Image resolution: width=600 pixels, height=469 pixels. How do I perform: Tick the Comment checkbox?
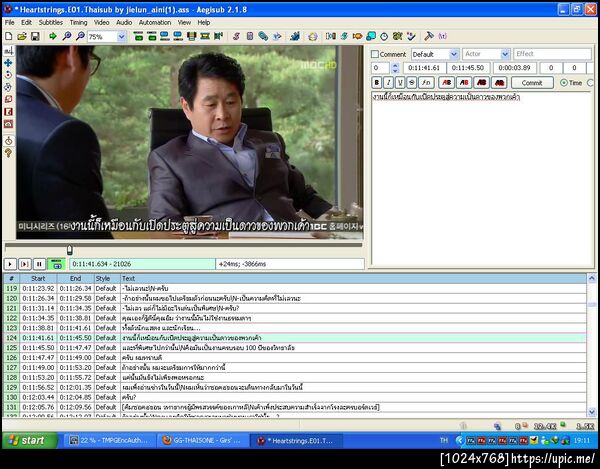[375, 54]
